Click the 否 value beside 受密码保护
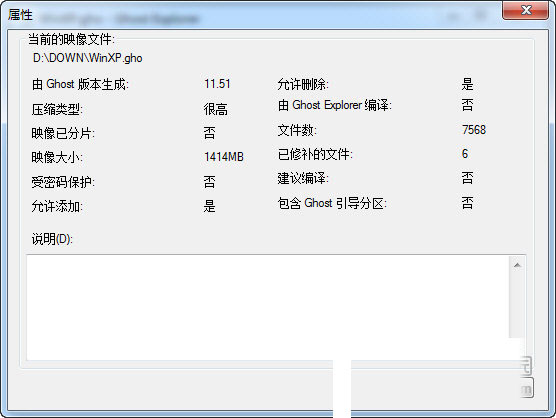The width and height of the screenshot is (556, 418). click(x=210, y=182)
